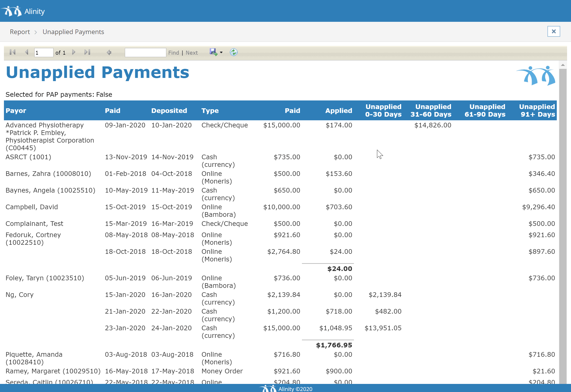Click the current page number field
Image resolution: width=571 pixels, height=392 pixels.
tap(43, 53)
